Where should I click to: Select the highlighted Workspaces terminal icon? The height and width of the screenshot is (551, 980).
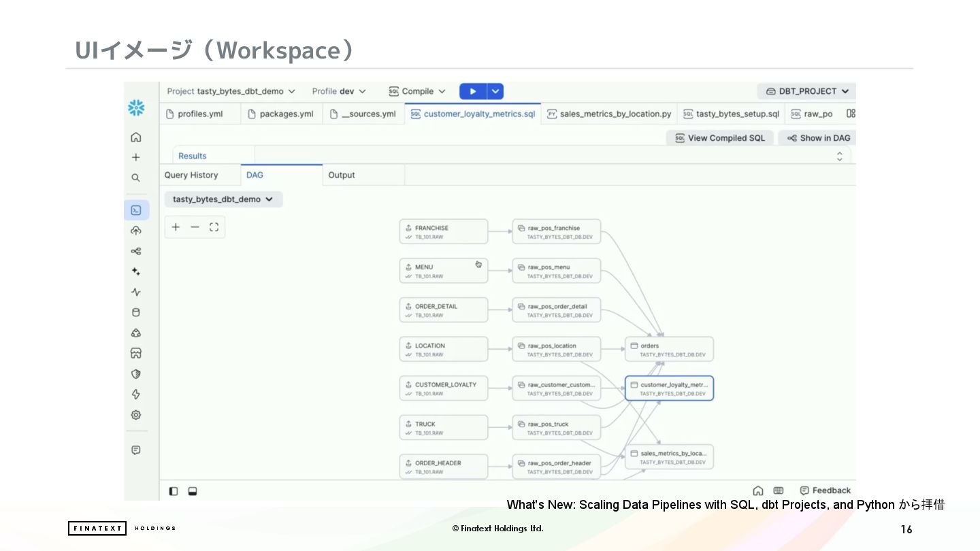coord(136,210)
